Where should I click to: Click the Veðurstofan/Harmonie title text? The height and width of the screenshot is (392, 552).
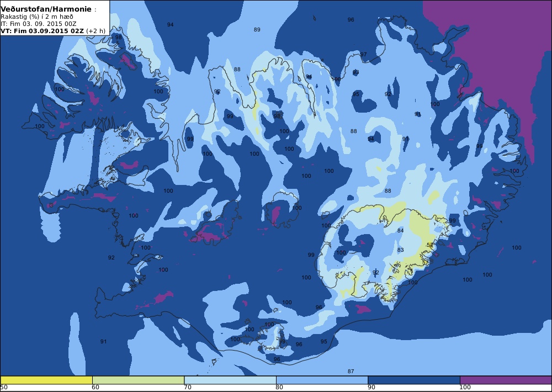pos(46,9)
